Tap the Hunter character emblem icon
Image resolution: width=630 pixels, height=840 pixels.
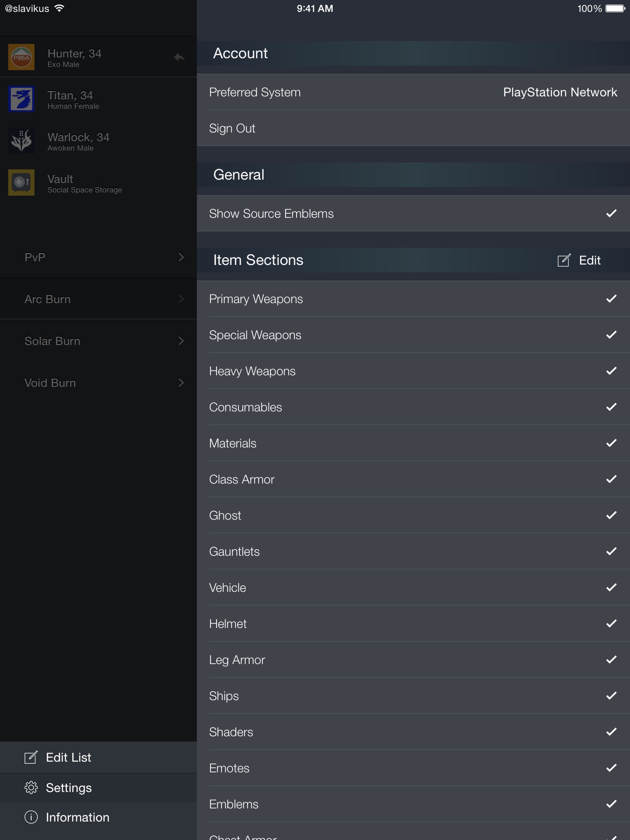click(21, 57)
